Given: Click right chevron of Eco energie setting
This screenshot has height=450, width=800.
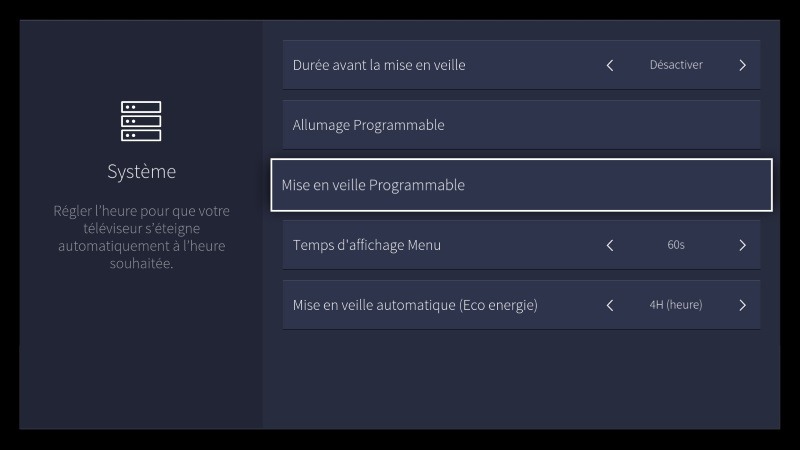Looking at the screenshot, I should [x=742, y=305].
